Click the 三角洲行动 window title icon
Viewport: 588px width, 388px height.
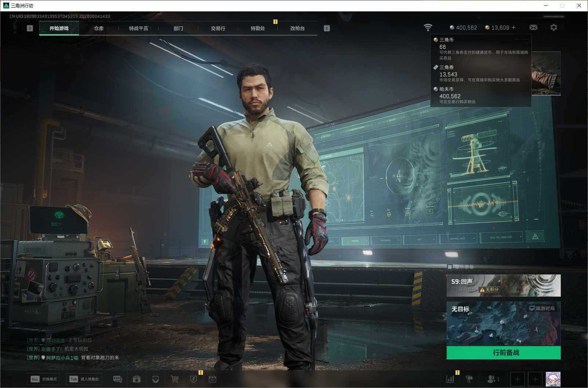(6, 6)
